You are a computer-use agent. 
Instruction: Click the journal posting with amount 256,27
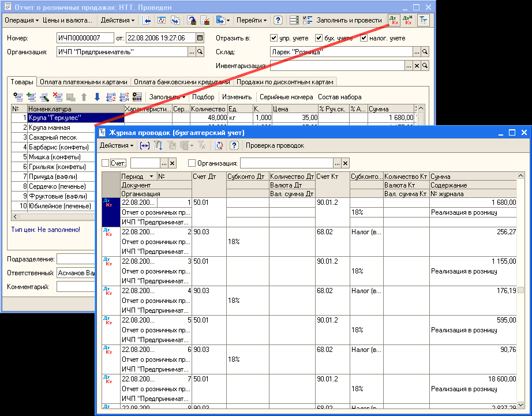pos(309,242)
